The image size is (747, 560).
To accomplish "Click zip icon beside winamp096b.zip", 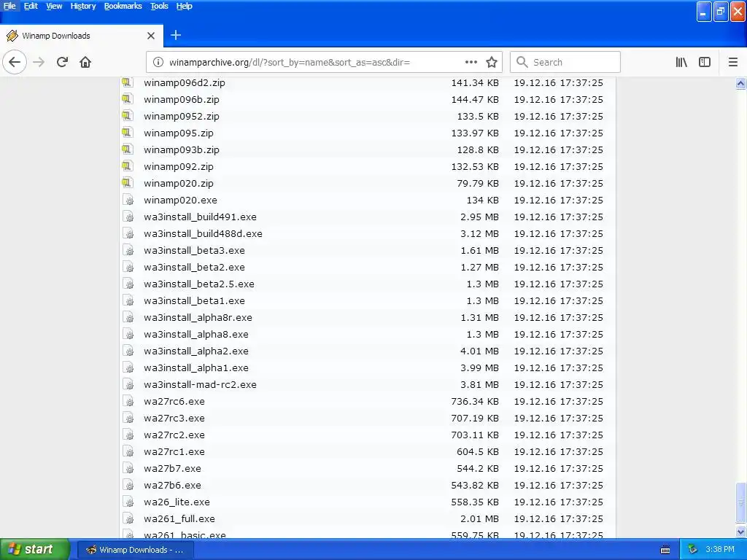I will point(127,99).
